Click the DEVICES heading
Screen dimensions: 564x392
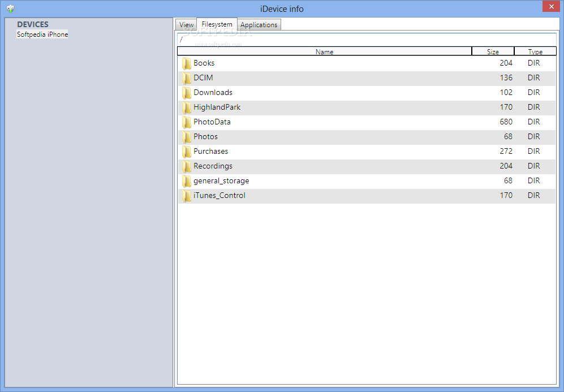coord(33,24)
